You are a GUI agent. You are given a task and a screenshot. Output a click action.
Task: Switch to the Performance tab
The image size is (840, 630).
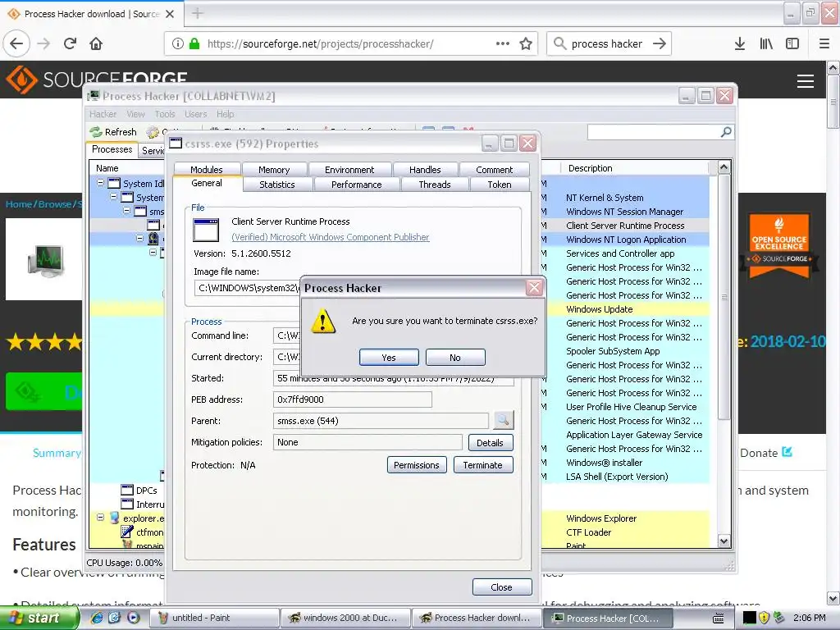[x=356, y=185]
